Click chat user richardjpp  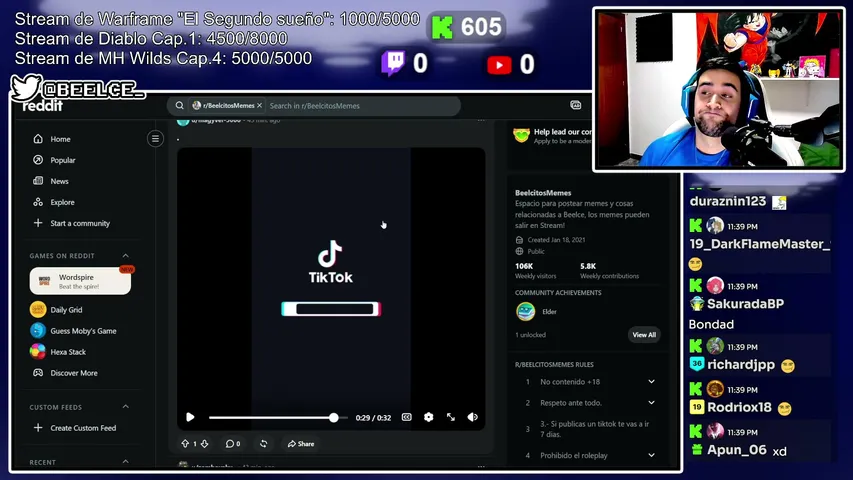tap(741, 365)
